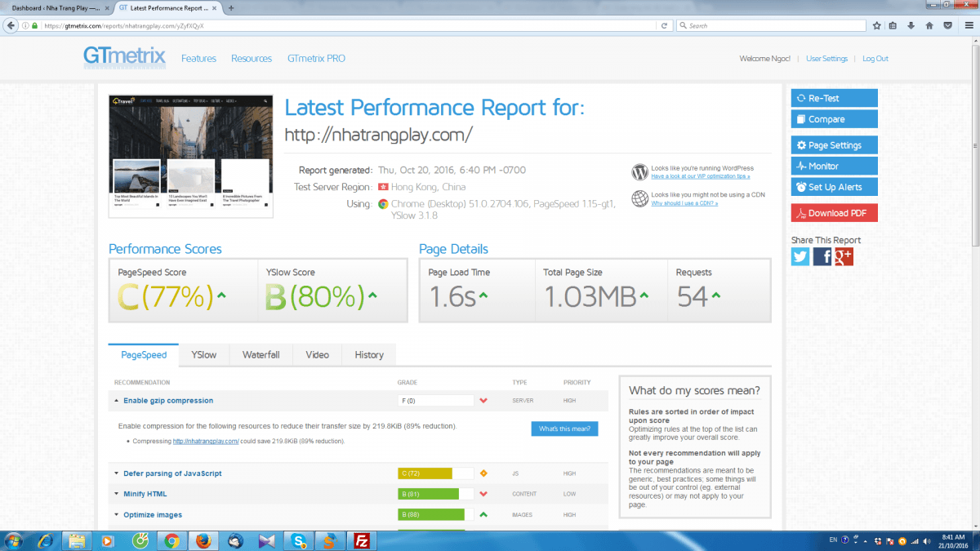Screen dimensions: 980x551
Task: Switch to Thunderbird in the taskbar
Action: coord(235,540)
